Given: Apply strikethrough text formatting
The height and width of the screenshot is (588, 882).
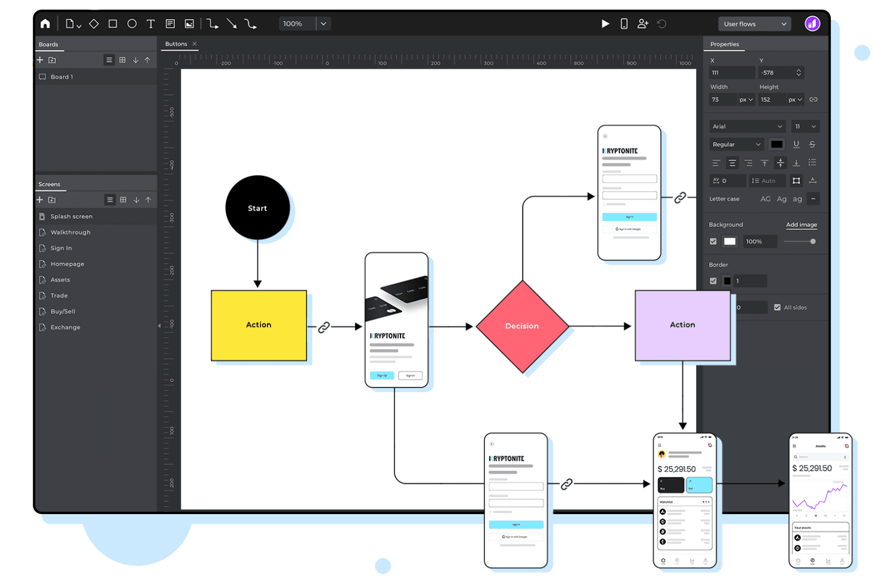Looking at the screenshot, I should (812, 144).
